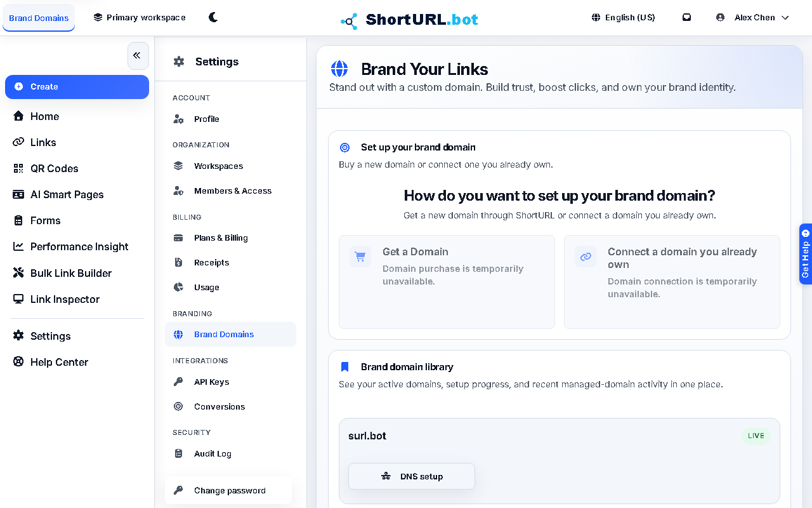Click the Link Inspector monitor icon

click(x=18, y=299)
